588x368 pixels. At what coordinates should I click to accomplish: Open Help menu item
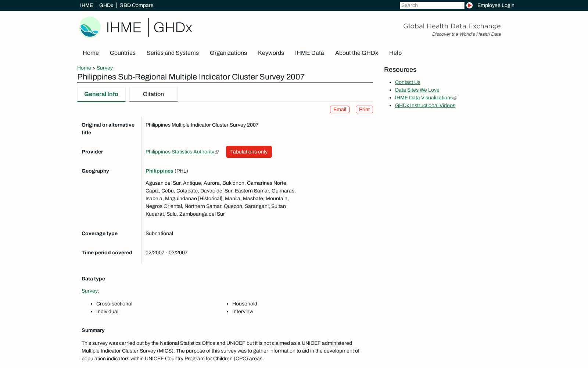coord(395,53)
